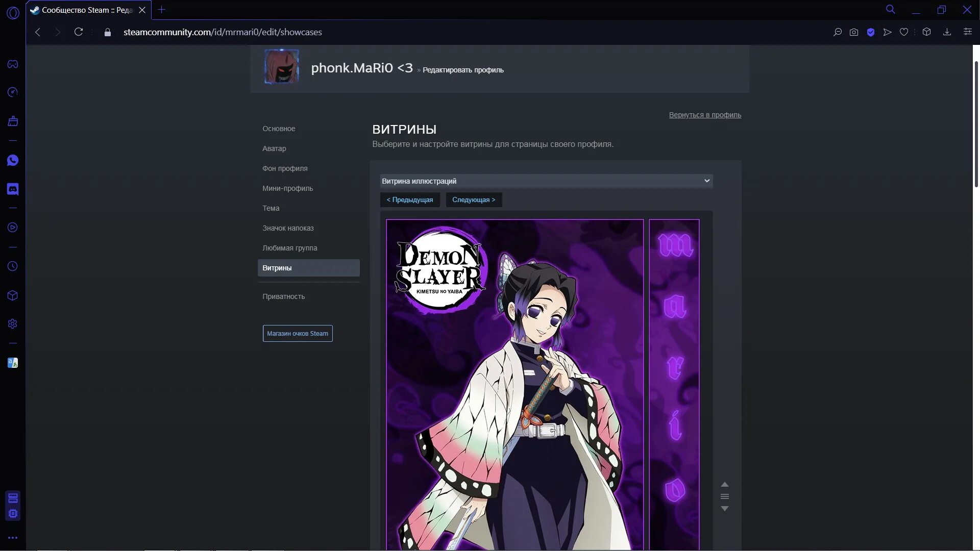
Task: Send page via the paper plane icon
Action: [888, 32]
